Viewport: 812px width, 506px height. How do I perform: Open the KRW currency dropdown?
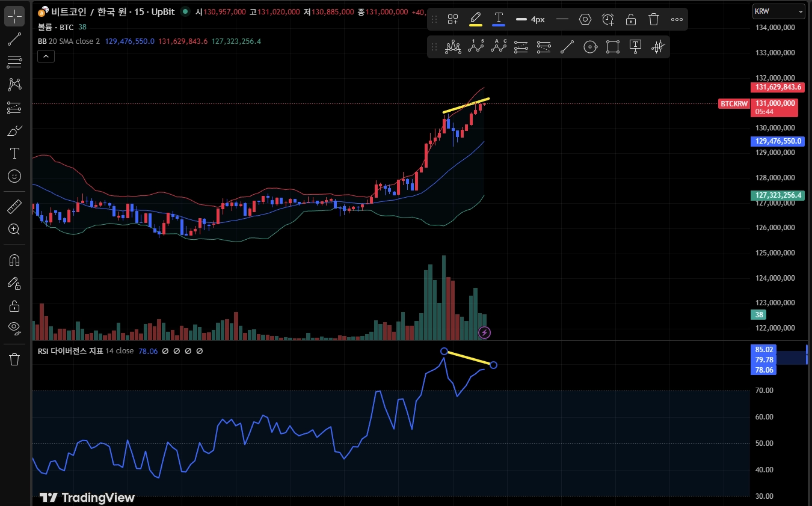(778, 11)
